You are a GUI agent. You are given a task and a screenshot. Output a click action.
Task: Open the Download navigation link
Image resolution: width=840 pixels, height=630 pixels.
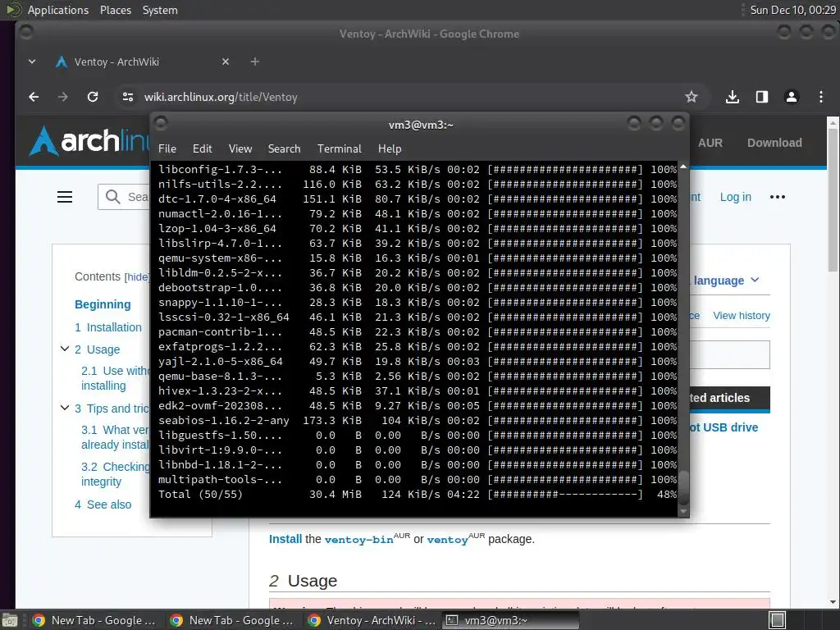pos(774,143)
